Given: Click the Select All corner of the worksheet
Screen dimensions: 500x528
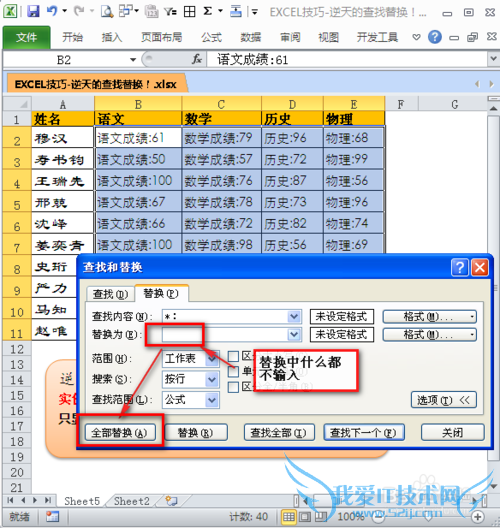Looking at the screenshot, I should coord(17,104).
